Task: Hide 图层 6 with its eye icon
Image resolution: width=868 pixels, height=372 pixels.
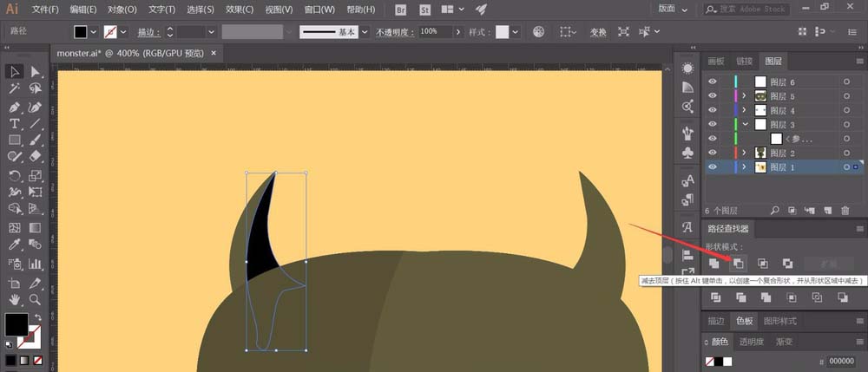Action: [x=713, y=82]
